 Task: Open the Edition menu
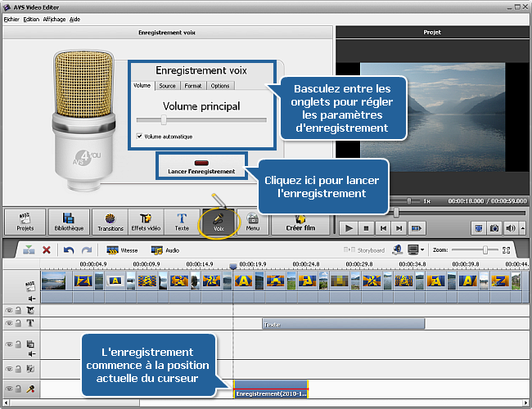pos(31,18)
